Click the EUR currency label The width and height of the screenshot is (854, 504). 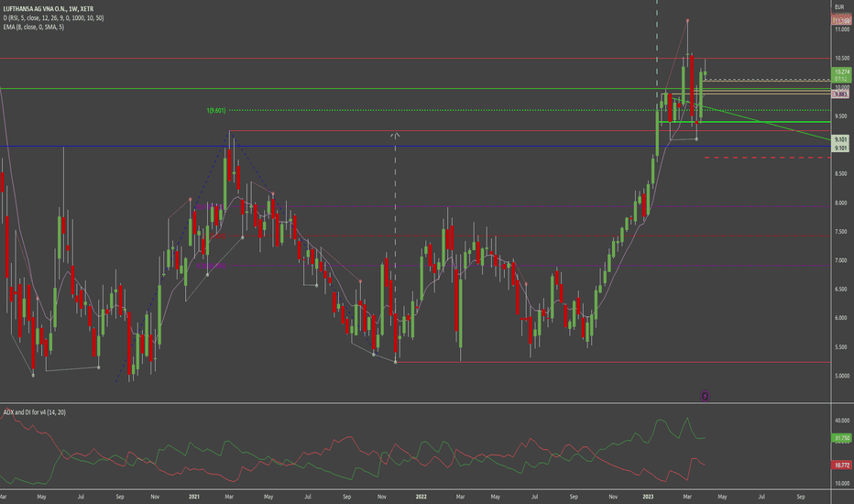tap(839, 7)
